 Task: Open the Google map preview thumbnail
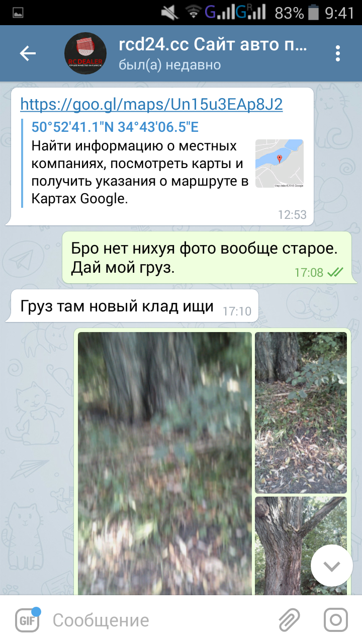[x=279, y=164]
